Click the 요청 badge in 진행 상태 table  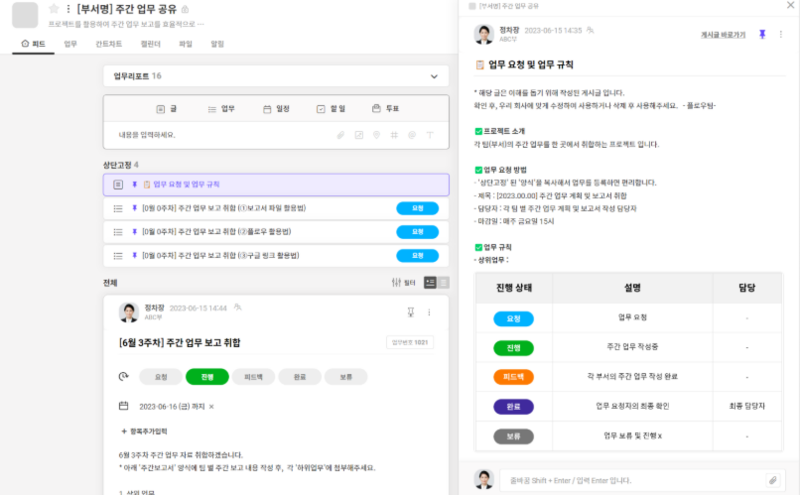[x=513, y=319]
